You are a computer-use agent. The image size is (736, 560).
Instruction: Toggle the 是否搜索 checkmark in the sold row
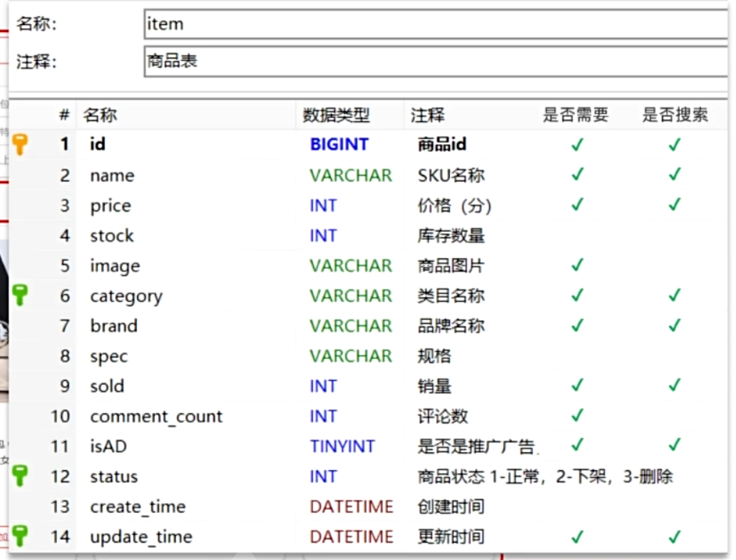[674, 386]
